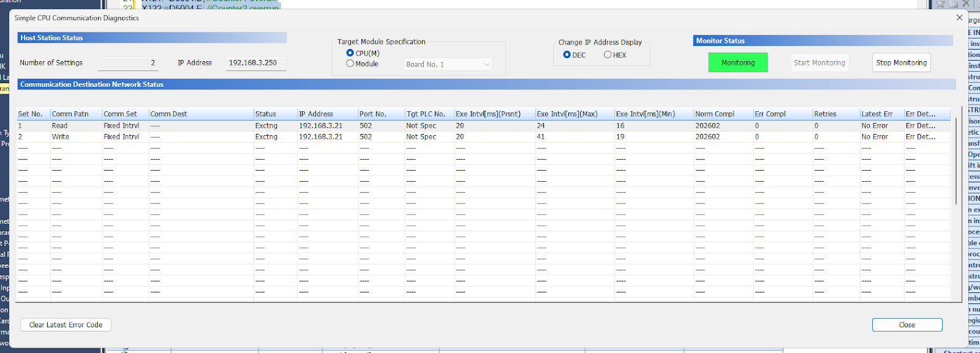Close the diagnostics dialog with X
Screen dimensions: 980x353
click(959, 18)
